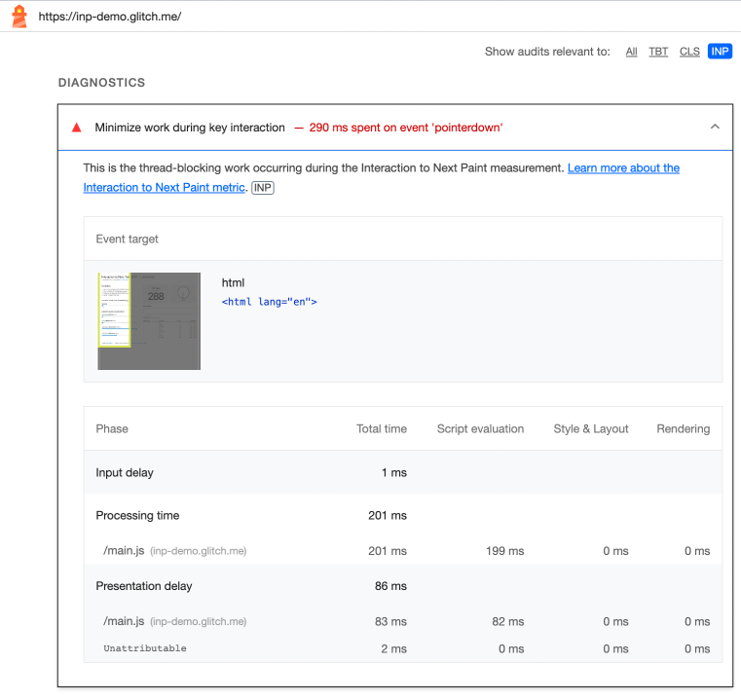Filter audits by CLS
Screen dimensions: 741x700
689,52
